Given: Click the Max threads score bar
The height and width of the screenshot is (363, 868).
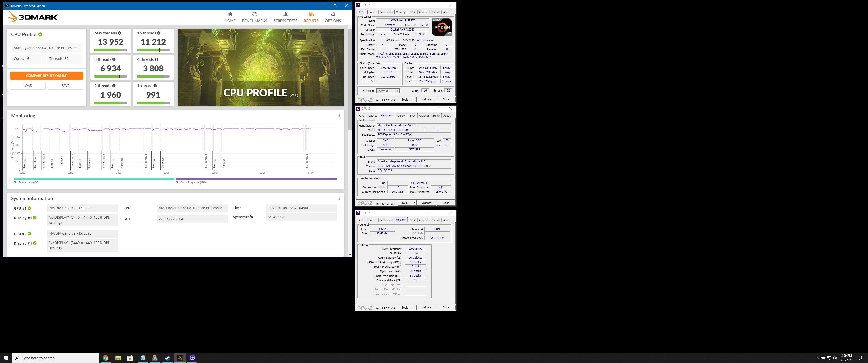Looking at the screenshot, I should 111,50.
